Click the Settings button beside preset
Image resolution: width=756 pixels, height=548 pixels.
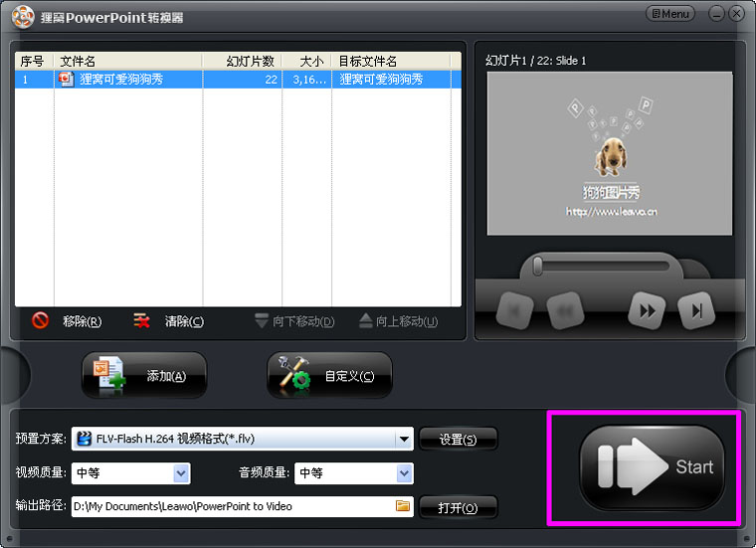(458, 439)
